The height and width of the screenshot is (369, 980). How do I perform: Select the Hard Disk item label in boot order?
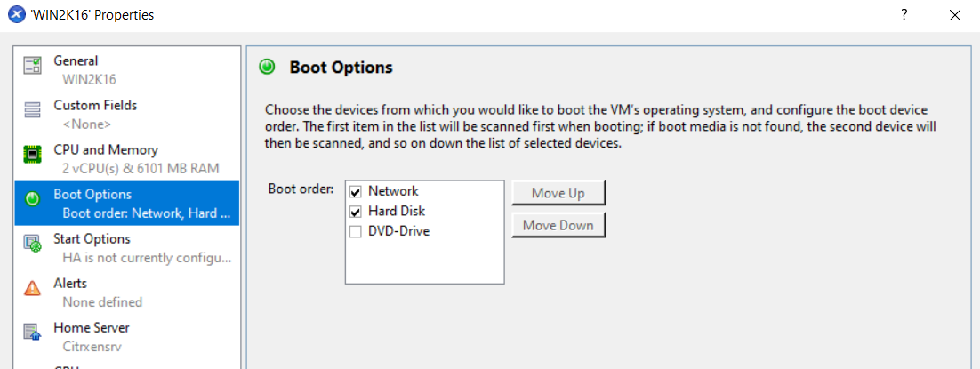(x=397, y=211)
